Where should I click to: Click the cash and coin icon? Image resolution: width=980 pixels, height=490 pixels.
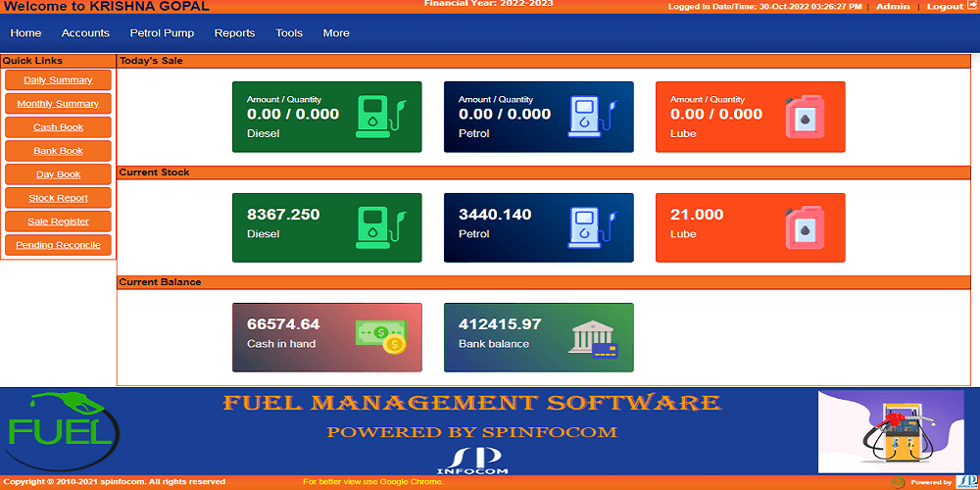pos(381,337)
